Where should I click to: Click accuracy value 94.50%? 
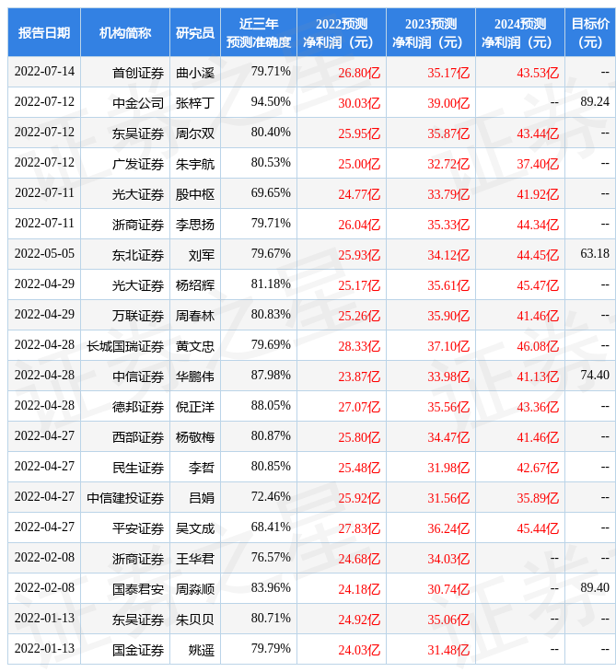[x=271, y=102]
